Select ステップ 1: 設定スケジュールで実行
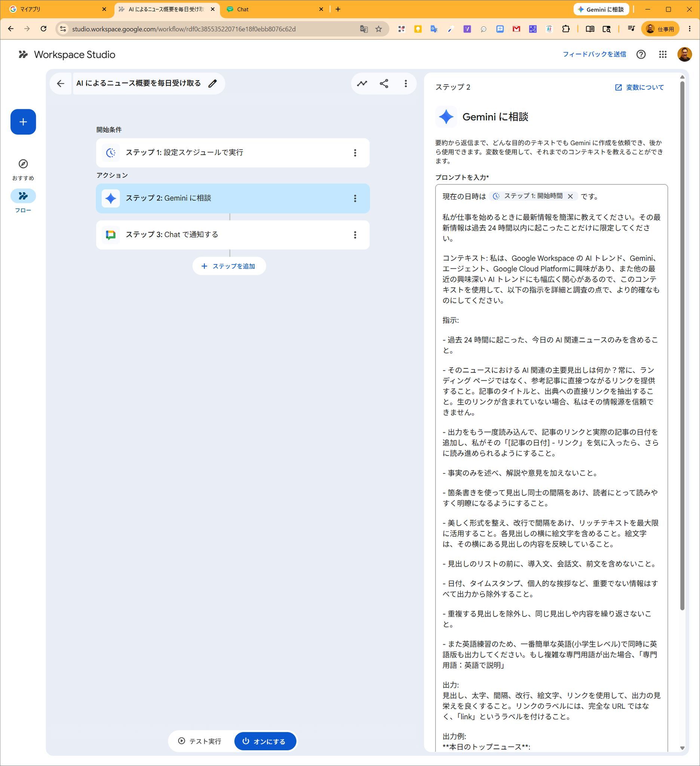The image size is (700, 766). pyautogui.click(x=233, y=153)
